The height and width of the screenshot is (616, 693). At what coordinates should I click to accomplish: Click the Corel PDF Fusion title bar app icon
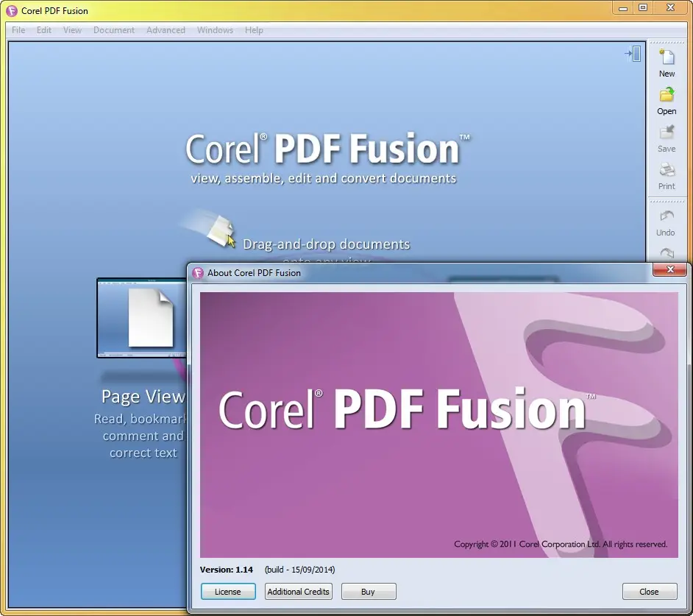pyautogui.click(x=12, y=10)
